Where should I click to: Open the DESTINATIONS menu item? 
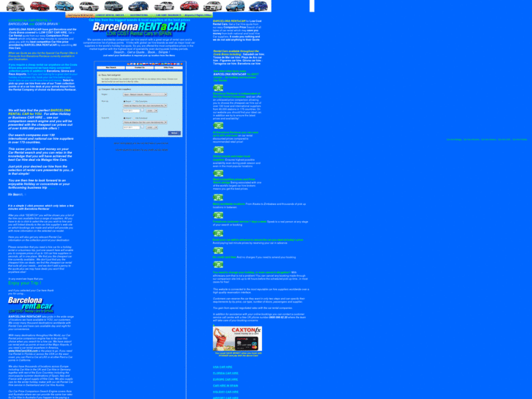pyautogui.click(x=139, y=15)
